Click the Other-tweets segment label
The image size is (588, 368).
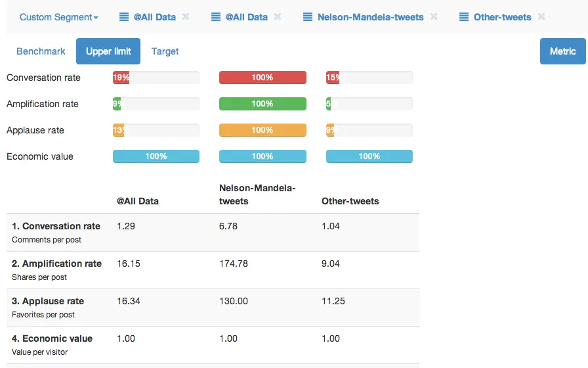click(x=502, y=17)
